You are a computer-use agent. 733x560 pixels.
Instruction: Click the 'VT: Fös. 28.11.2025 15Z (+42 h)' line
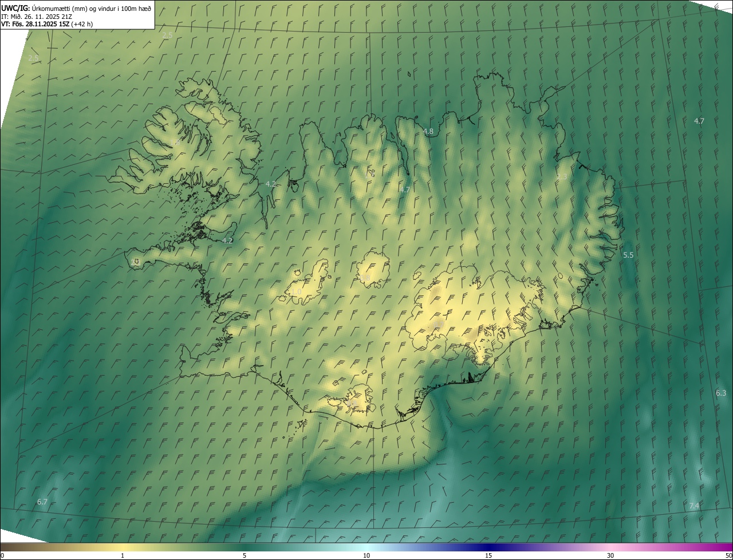[x=47, y=24]
